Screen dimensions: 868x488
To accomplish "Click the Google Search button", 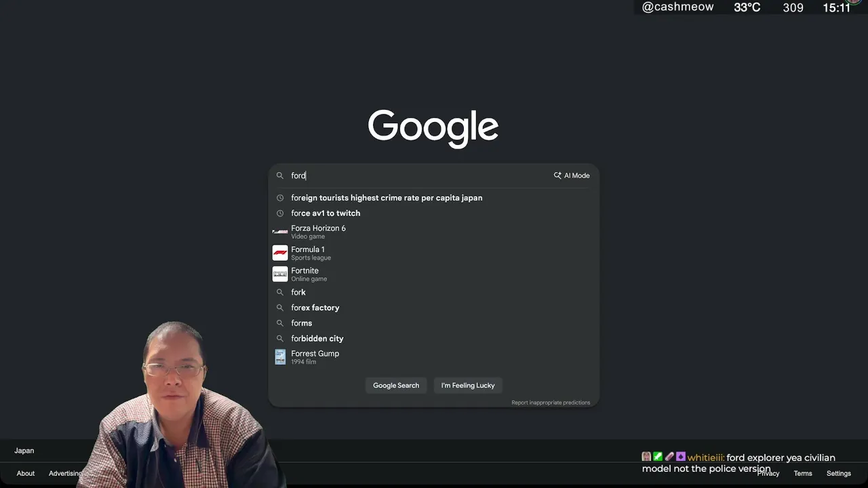I will [x=396, y=386].
